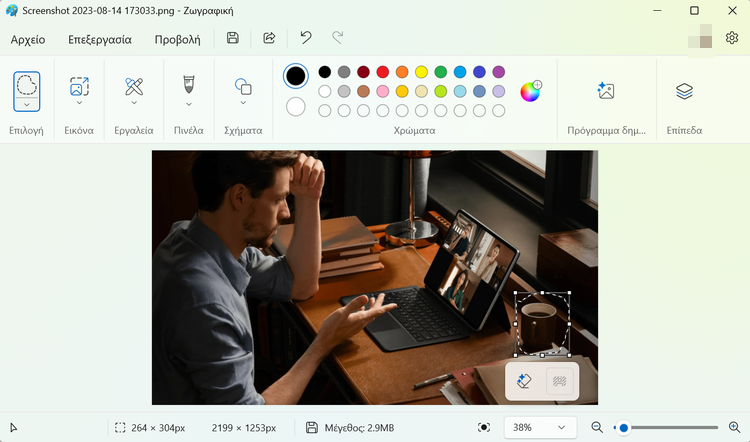Expand the Εικόνα dropdown chevron
Image resolution: width=750 pixels, height=442 pixels.
tap(79, 103)
